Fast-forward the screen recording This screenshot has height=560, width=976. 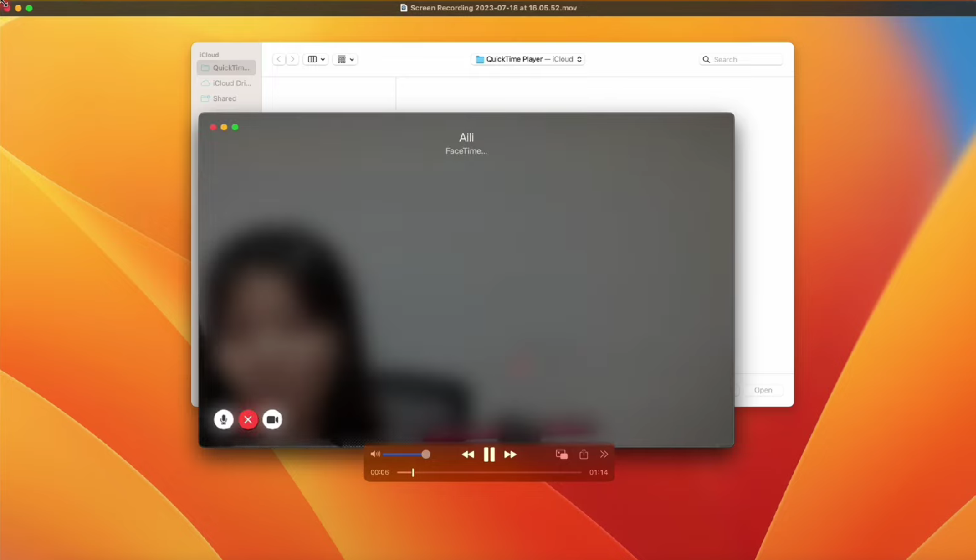pos(511,455)
